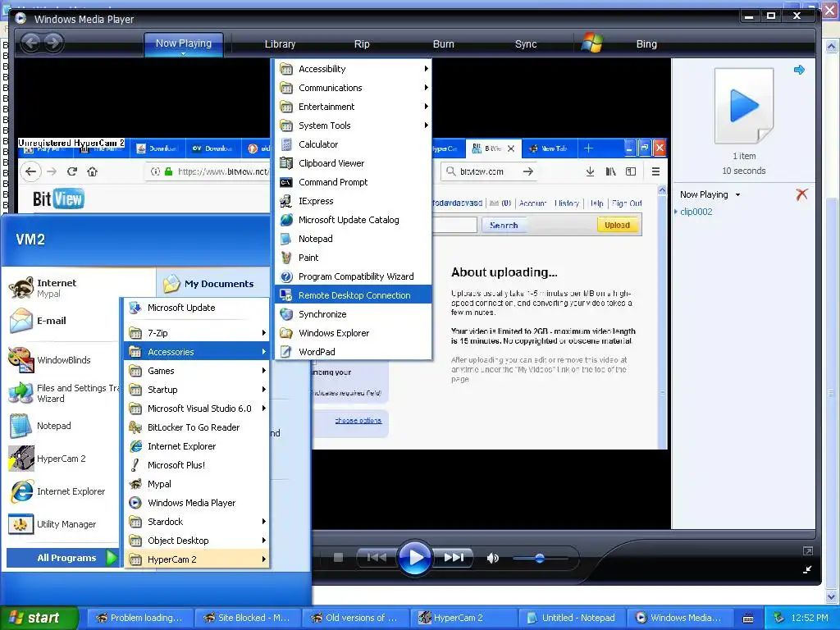Click the Stop button in media controls

(x=338, y=558)
